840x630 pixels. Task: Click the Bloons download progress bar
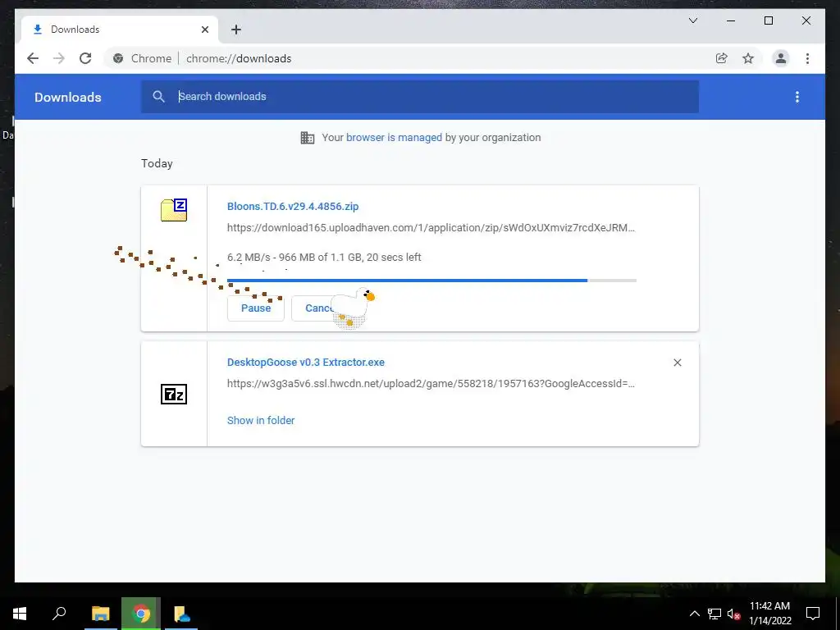[431, 281]
